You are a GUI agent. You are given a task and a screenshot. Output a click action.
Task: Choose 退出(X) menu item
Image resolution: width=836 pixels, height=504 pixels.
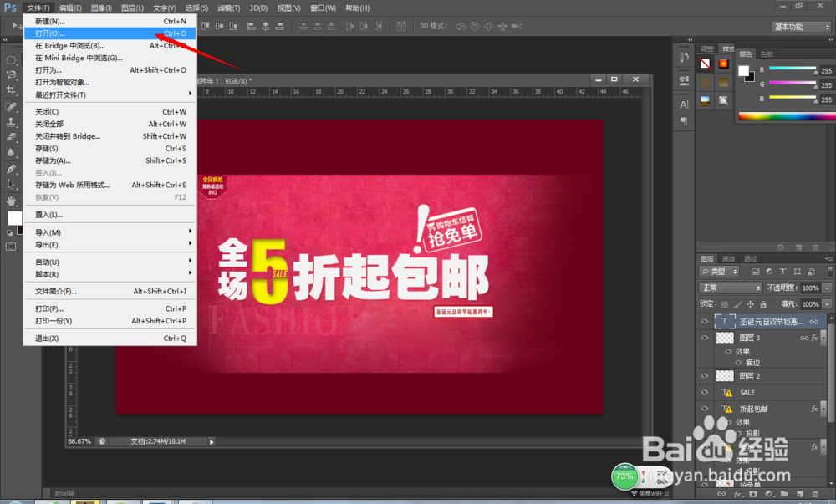click(110, 339)
